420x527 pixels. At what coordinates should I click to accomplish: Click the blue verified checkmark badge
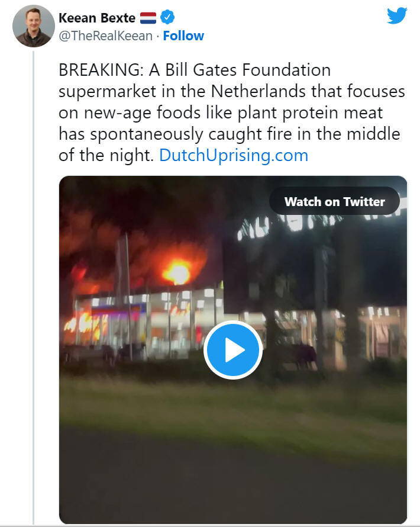tap(167, 17)
